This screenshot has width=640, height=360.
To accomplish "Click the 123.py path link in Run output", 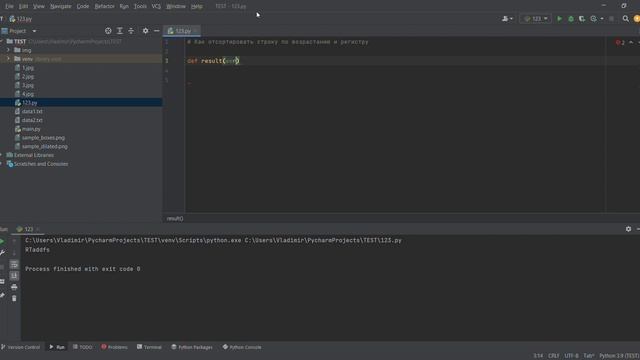I will tap(323, 240).
